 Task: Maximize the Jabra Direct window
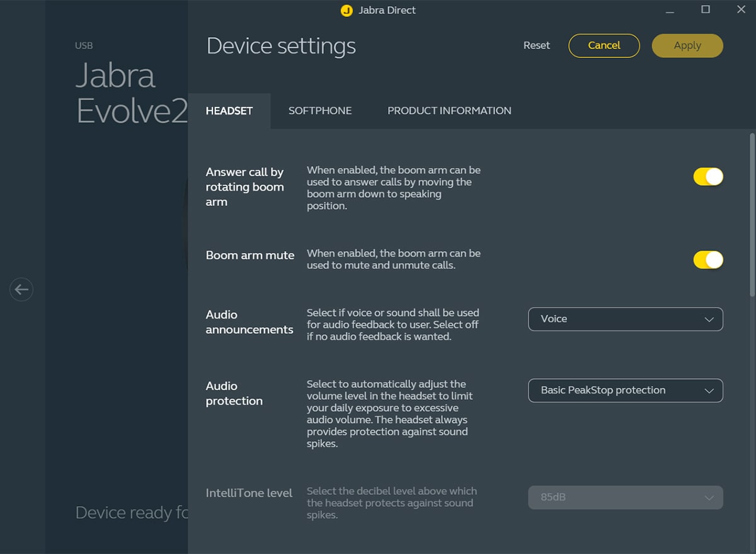coord(706,9)
